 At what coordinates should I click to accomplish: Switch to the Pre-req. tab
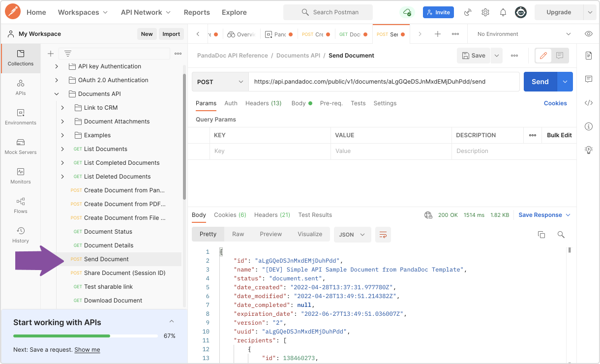(x=331, y=103)
